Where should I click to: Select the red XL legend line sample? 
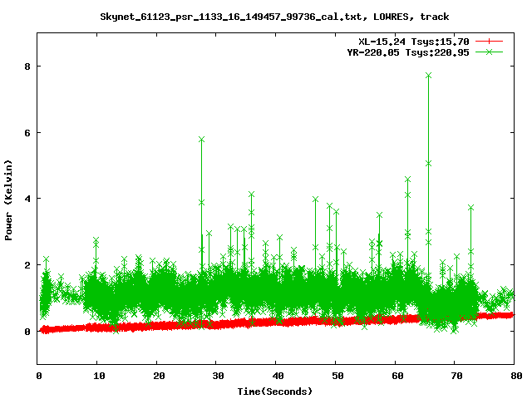490,41
